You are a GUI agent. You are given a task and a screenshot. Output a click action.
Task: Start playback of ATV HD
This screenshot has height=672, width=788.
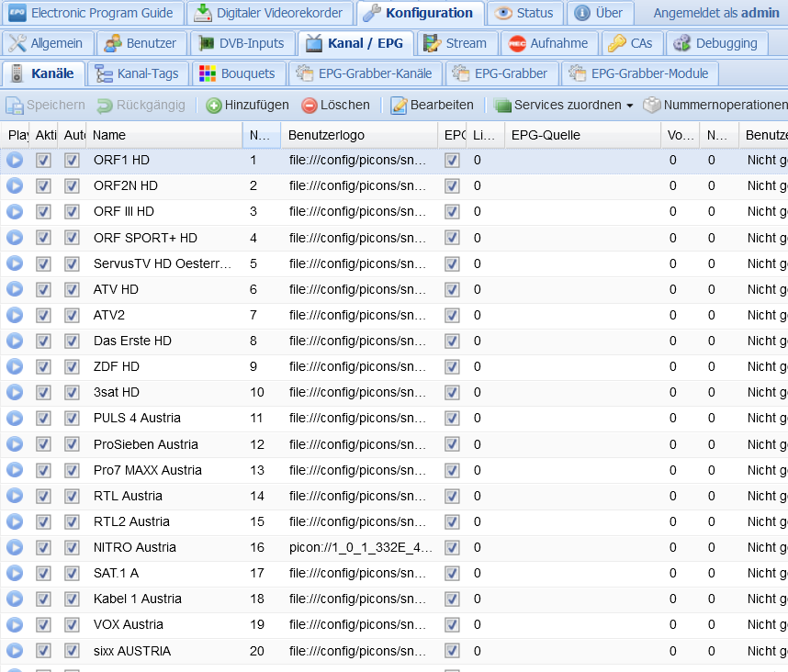tap(15, 289)
